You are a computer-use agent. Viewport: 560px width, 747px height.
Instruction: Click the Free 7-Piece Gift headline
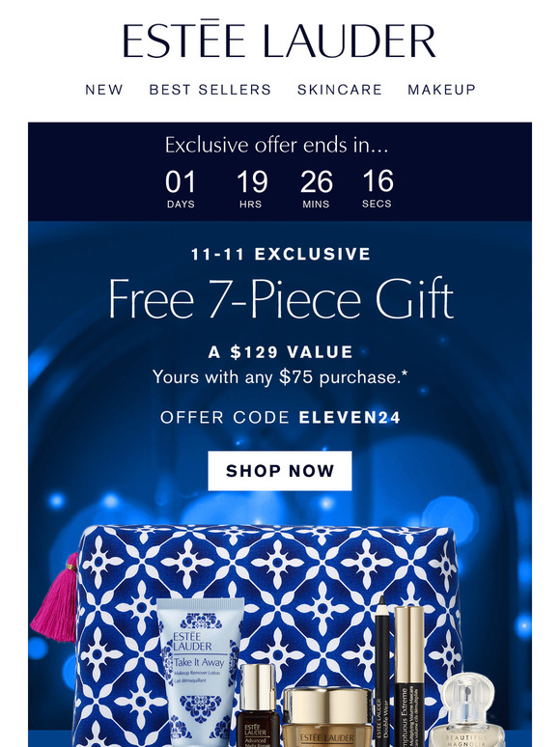coord(281,299)
